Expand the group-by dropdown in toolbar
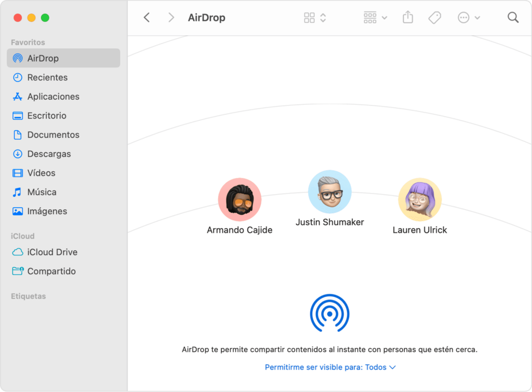532x392 pixels. point(375,18)
